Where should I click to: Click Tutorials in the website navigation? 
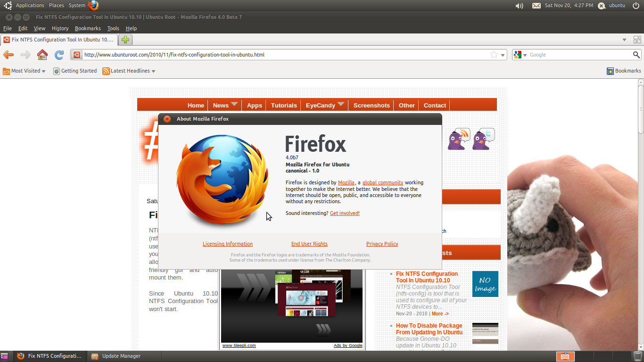point(284,105)
